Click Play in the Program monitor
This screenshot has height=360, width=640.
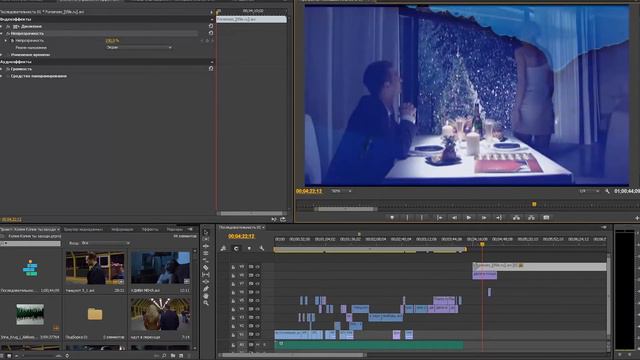(469, 218)
